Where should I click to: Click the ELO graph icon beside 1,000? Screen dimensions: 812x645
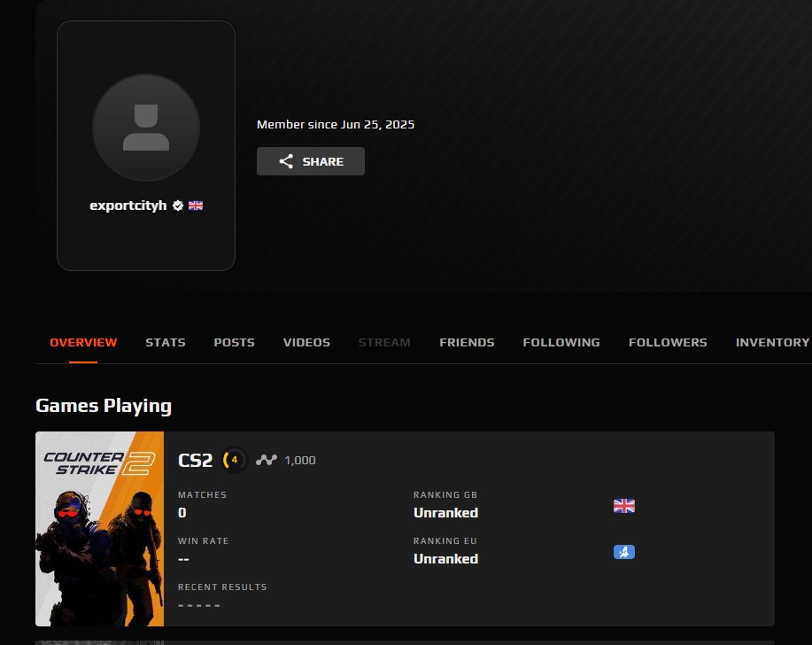[x=267, y=460]
